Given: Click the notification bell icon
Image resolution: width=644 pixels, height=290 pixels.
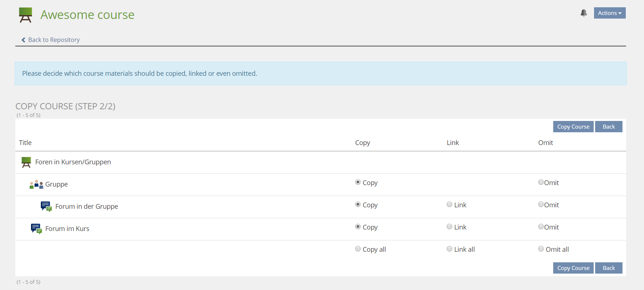Looking at the screenshot, I should [583, 13].
